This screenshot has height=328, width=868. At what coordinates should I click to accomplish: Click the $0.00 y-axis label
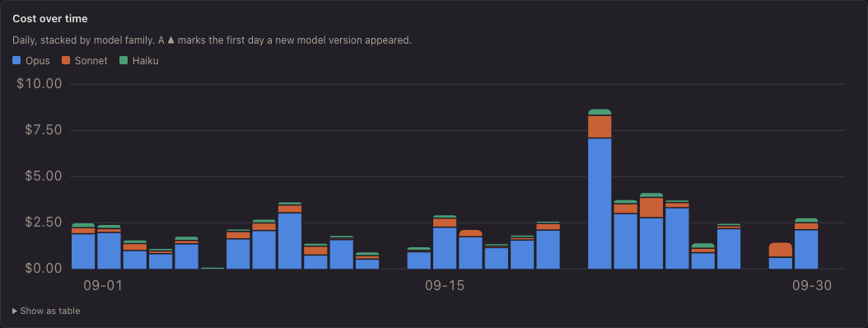42,268
